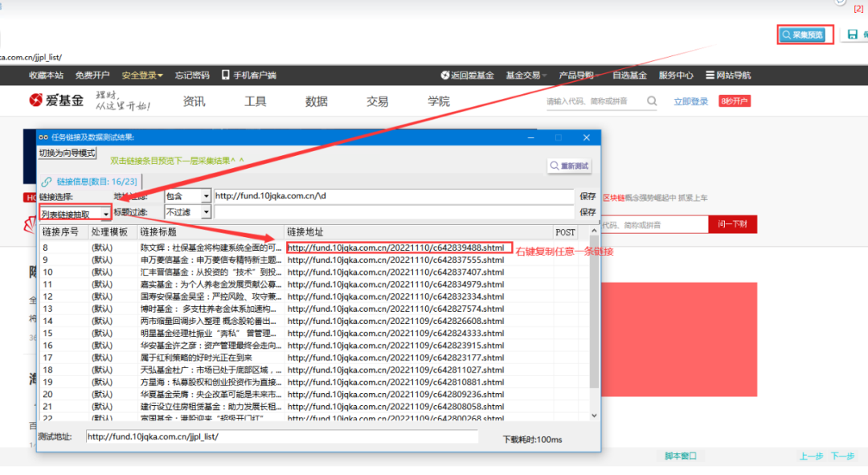Select row 21 建行设立住房租赁基金 title
This screenshot has width=868, height=475.
point(211,407)
